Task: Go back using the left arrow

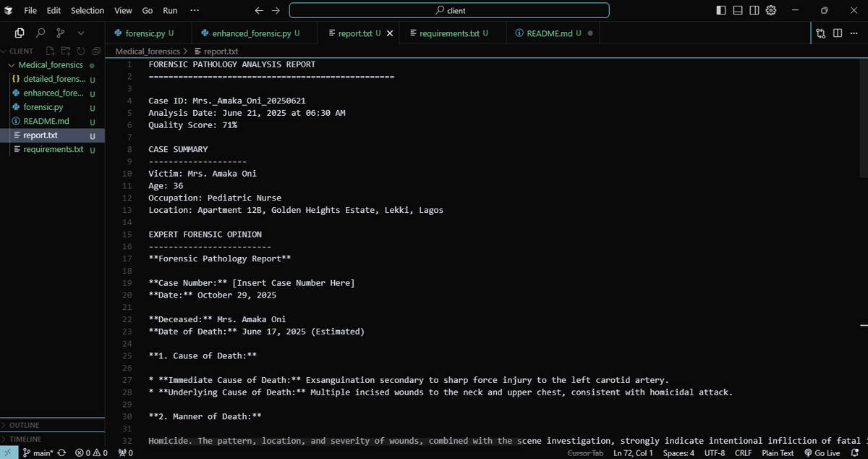Action: coord(260,10)
